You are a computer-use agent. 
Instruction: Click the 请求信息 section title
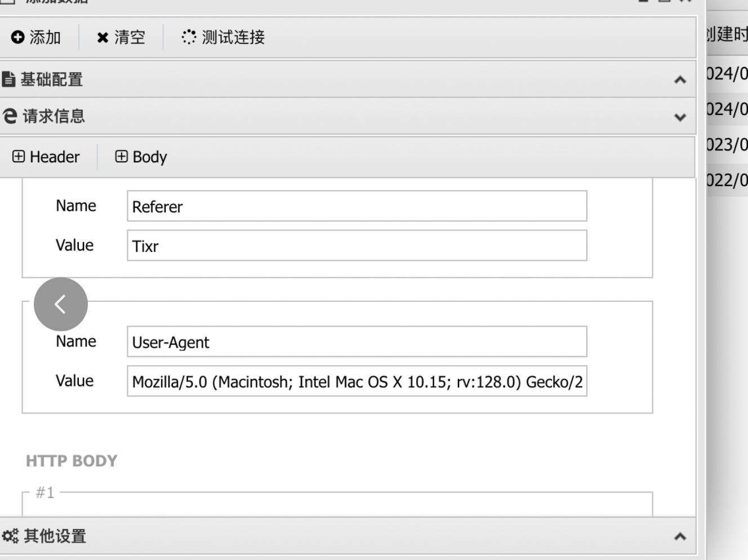pyautogui.click(x=54, y=116)
